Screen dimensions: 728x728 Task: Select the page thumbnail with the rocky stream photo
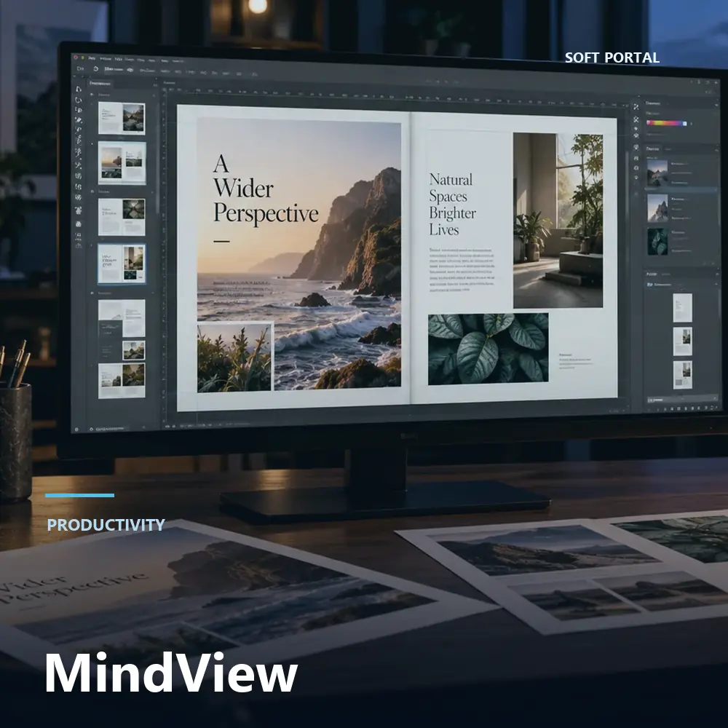tap(122, 118)
